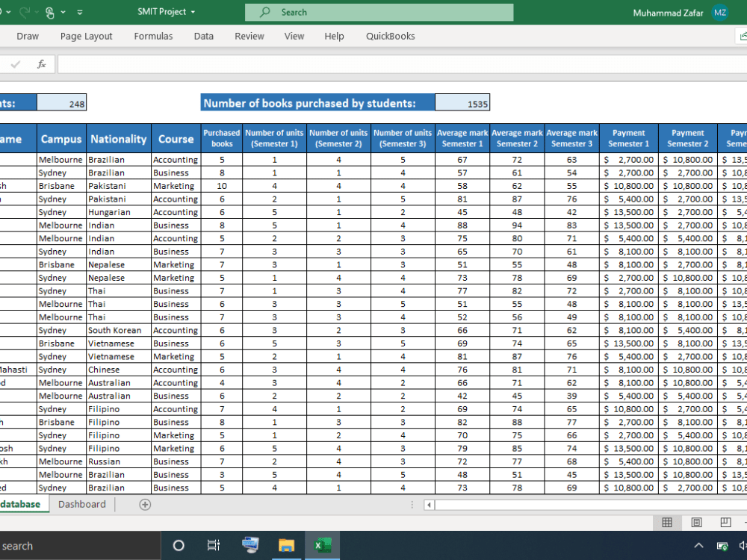Select the Normal view icon in status bar
747x560 pixels.
[667, 523]
